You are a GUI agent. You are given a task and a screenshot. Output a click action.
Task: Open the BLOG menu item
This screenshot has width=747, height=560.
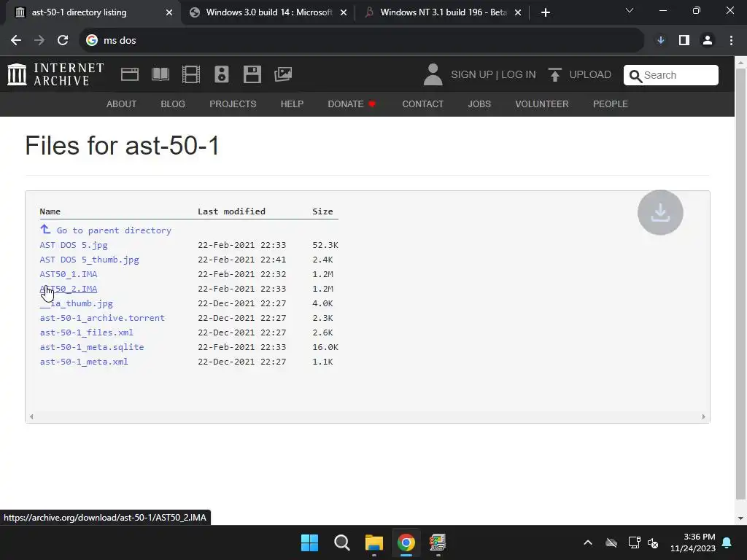click(x=173, y=104)
